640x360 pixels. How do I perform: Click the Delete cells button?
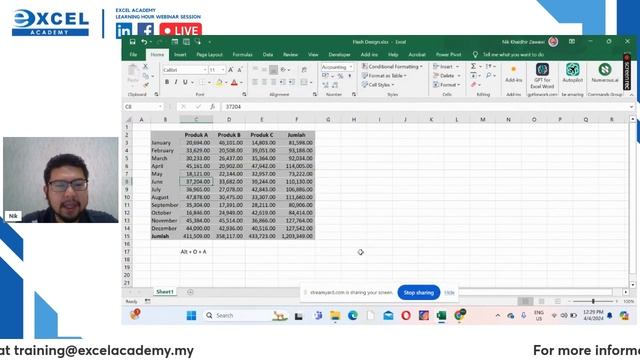(447, 76)
